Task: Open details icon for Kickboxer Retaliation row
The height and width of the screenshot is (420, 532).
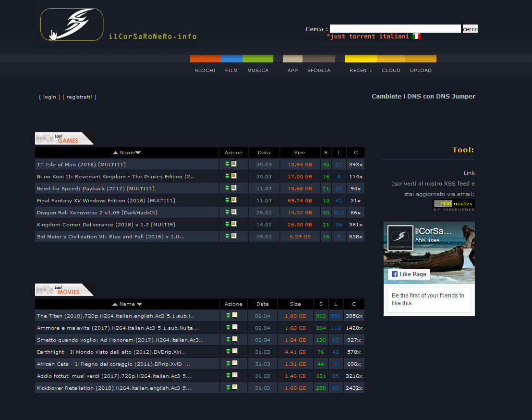Action: [x=235, y=387]
